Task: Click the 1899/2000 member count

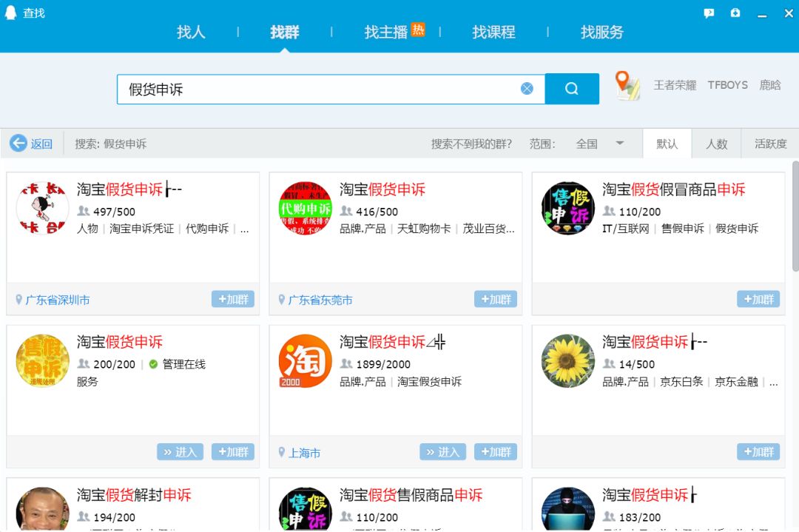Action: point(383,364)
